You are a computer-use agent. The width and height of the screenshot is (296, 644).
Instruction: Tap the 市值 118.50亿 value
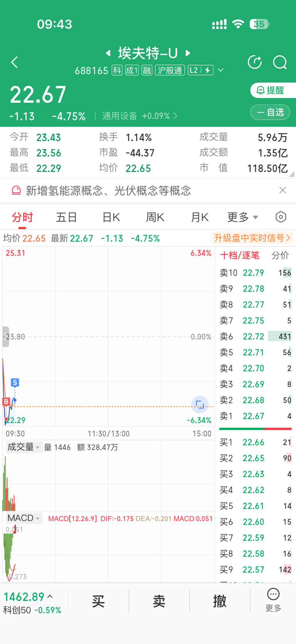pos(267,169)
